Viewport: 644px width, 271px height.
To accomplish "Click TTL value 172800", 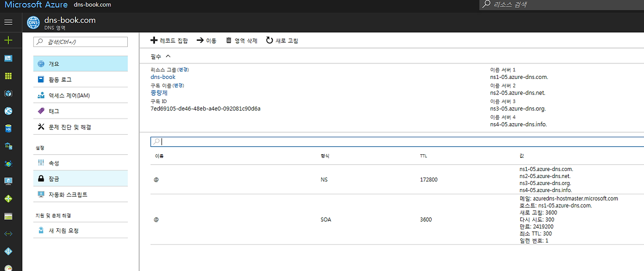I will coord(429,179).
